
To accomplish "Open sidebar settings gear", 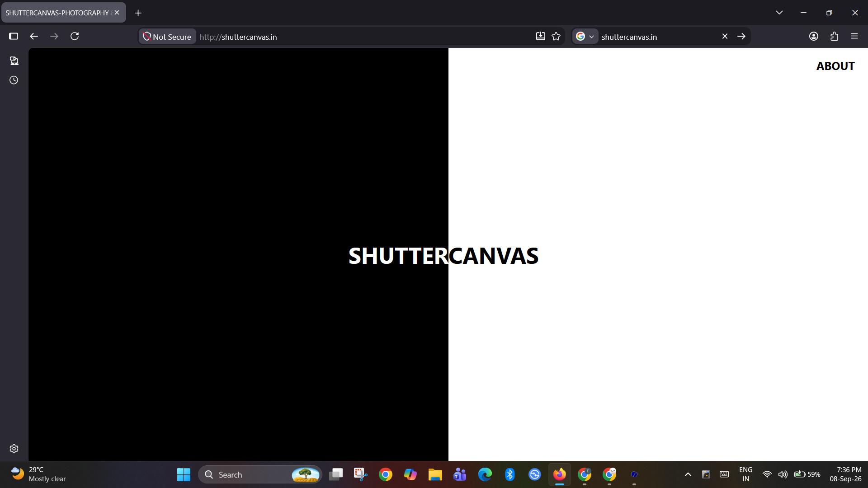I will coord(14,449).
